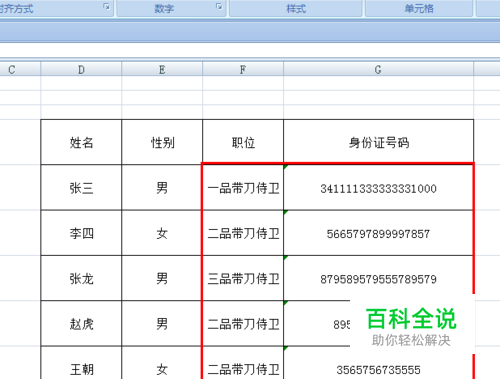The image size is (500, 379).
Task: Select the 三品带刀侍卫 cell
Action: coord(243,278)
